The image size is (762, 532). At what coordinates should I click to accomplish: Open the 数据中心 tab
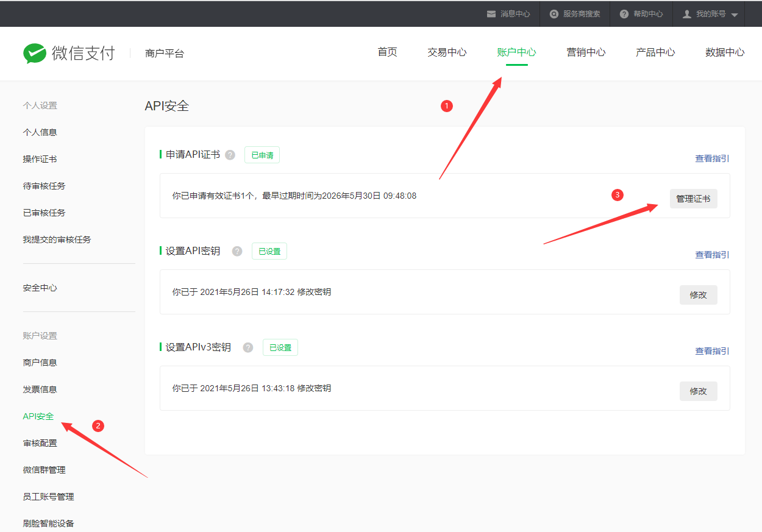(725, 52)
